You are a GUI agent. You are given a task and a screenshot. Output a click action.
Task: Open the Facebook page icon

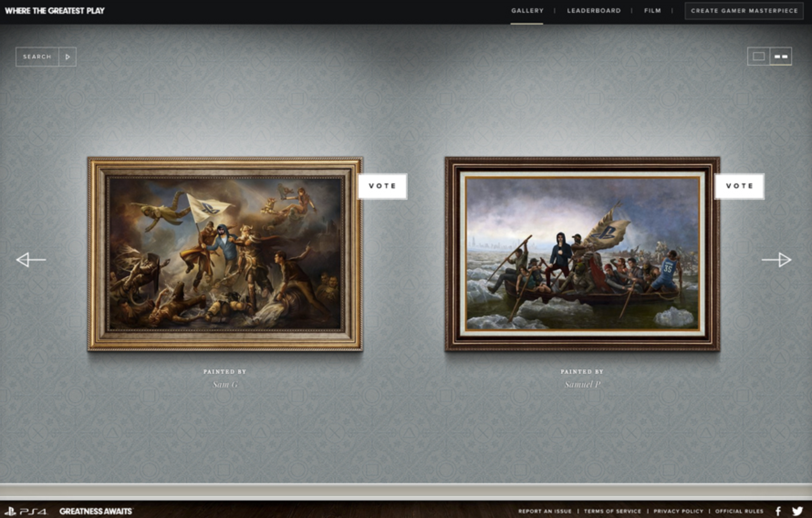click(778, 511)
